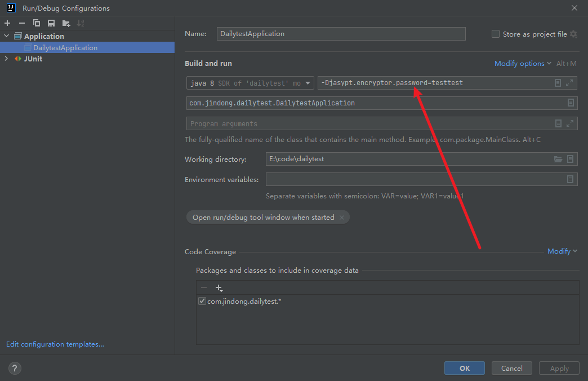Image resolution: width=588 pixels, height=381 pixels.
Task: Expand the VM options field editor
Action: tap(569, 83)
